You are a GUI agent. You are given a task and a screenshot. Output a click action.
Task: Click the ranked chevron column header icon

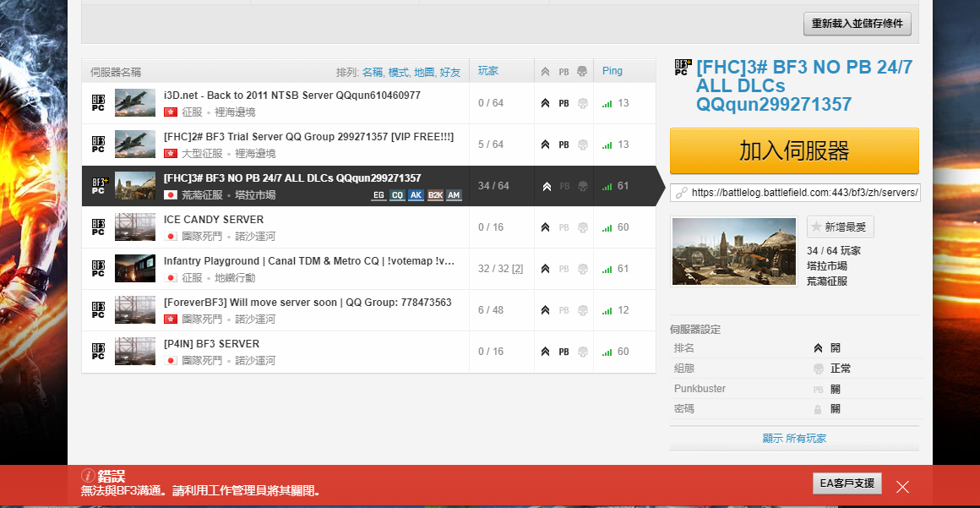545,72
